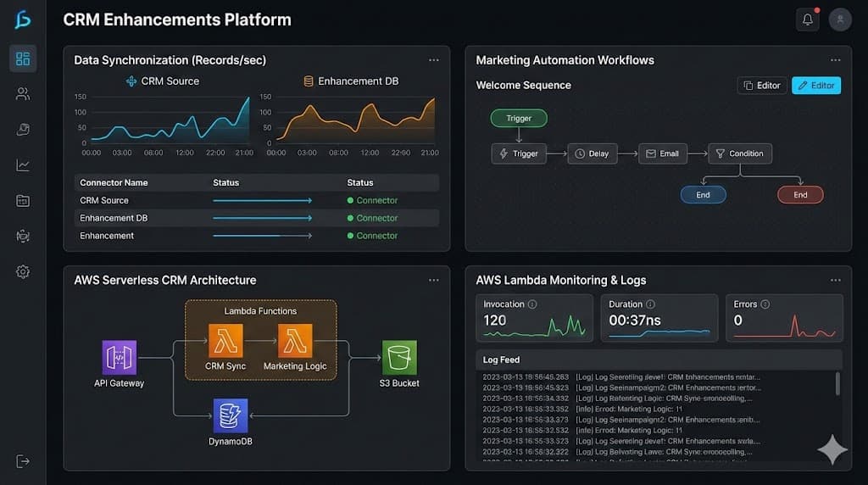868x485 pixels.
Task: Click the DynamoDB database icon
Action: click(x=230, y=415)
